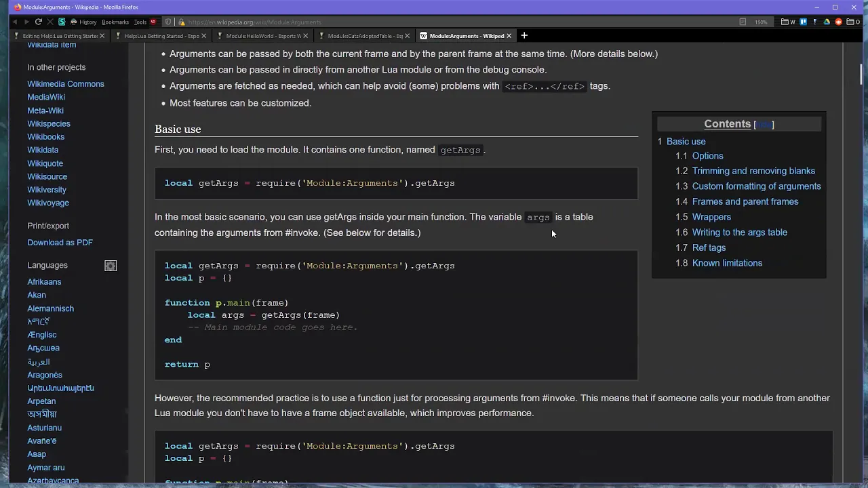Image resolution: width=868 pixels, height=488 pixels.
Task: Open Meta-Wiki sidebar link
Action: [45, 110]
